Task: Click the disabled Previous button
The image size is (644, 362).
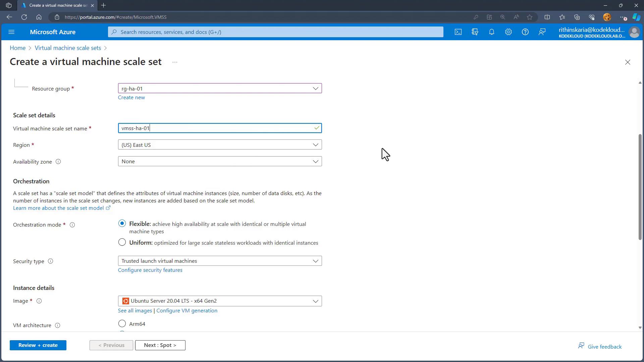Action: coord(111,345)
